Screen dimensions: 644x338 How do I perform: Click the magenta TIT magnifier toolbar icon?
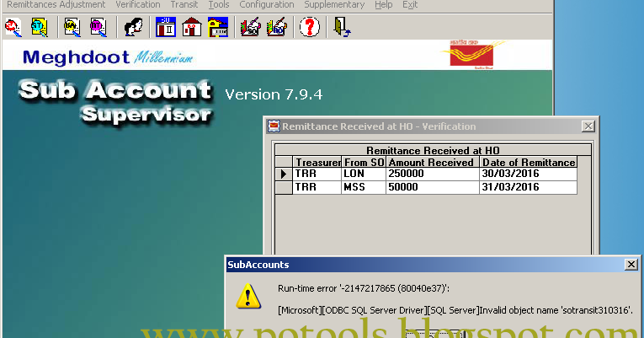pyautogui.click(x=98, y=27)
